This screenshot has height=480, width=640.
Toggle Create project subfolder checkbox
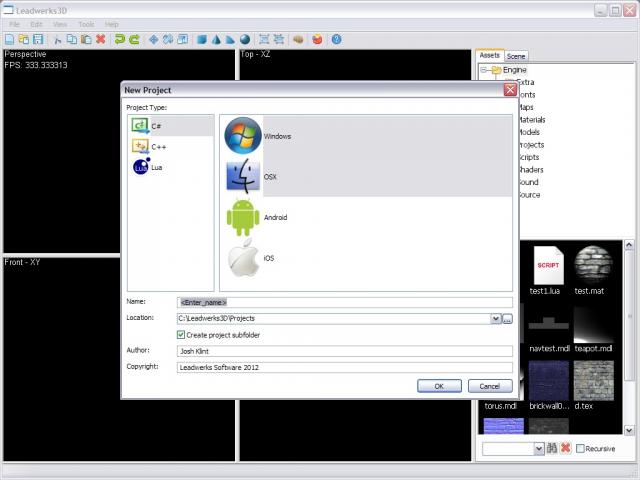(x=181, y=335)
